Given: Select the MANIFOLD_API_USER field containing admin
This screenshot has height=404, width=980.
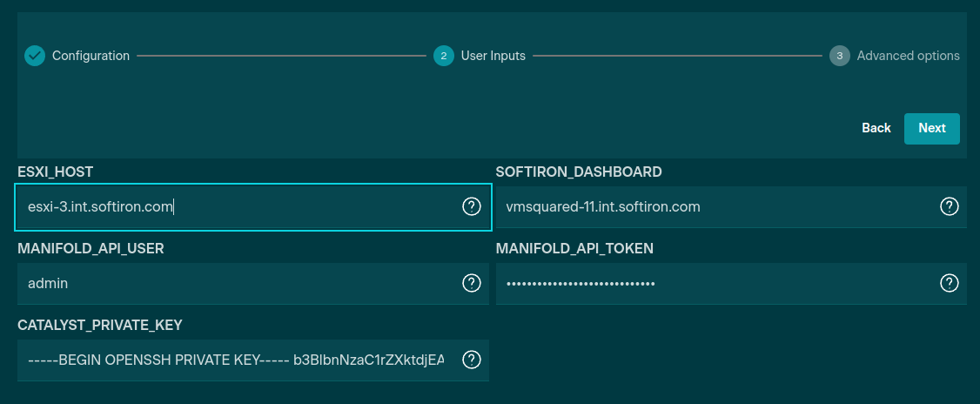Looking at the screenshot, I should [x=235, y=283].
